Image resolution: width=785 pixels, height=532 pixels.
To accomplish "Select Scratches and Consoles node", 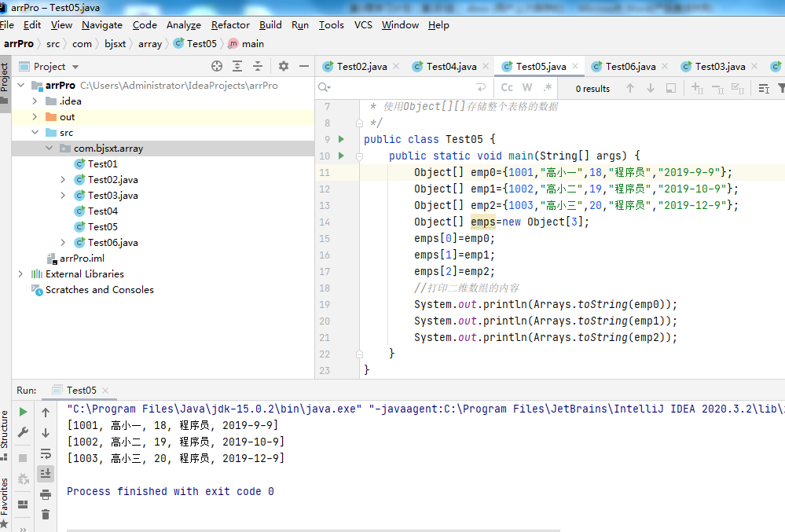I will pyautogui.click(x=99, y=290).
